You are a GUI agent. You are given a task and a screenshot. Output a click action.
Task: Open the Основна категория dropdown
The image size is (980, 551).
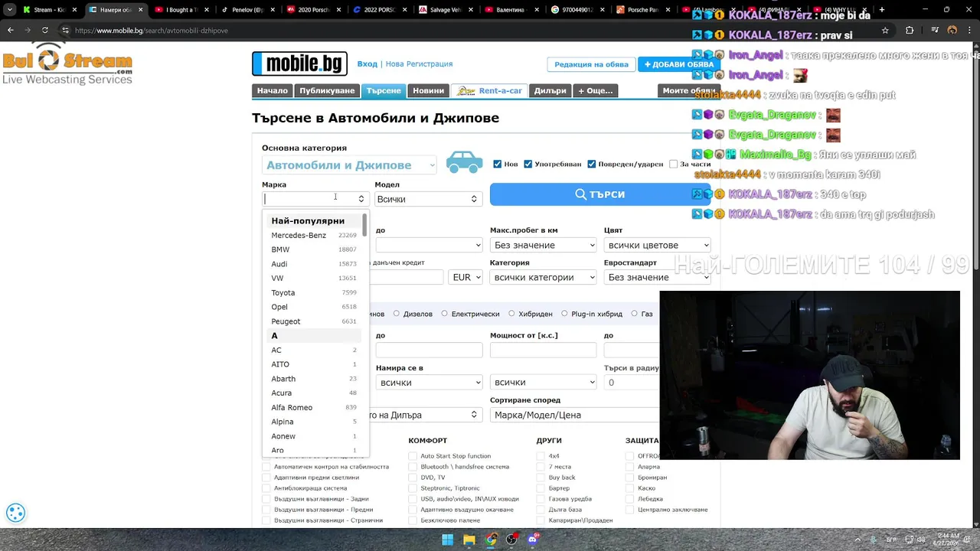tap(349, 165)
